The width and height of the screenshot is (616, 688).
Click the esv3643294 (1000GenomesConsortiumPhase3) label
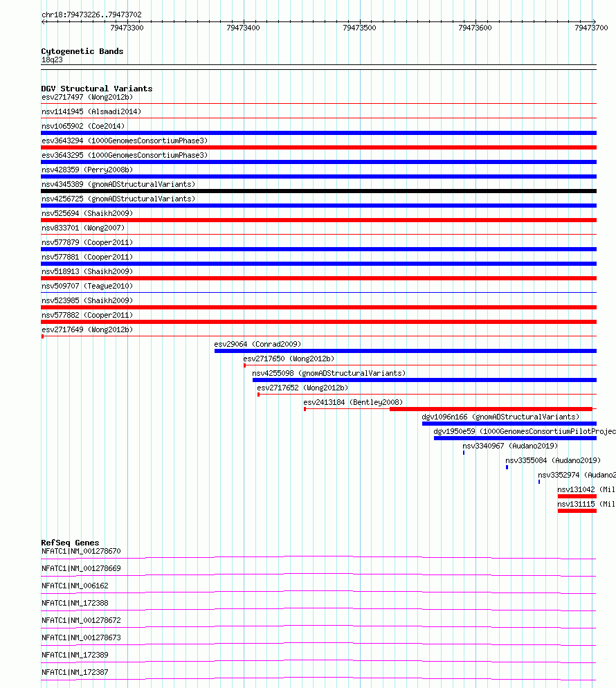tap(125, 141)
